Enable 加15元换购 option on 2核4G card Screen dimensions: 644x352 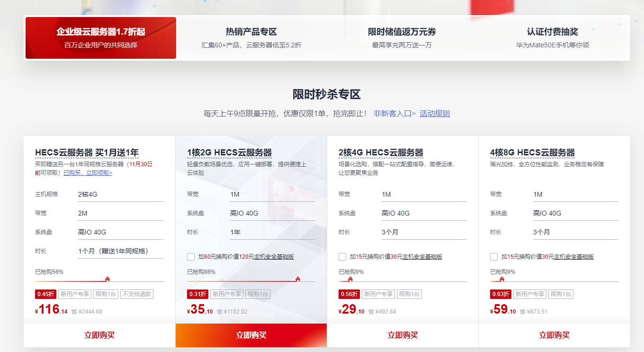(342, 256)
